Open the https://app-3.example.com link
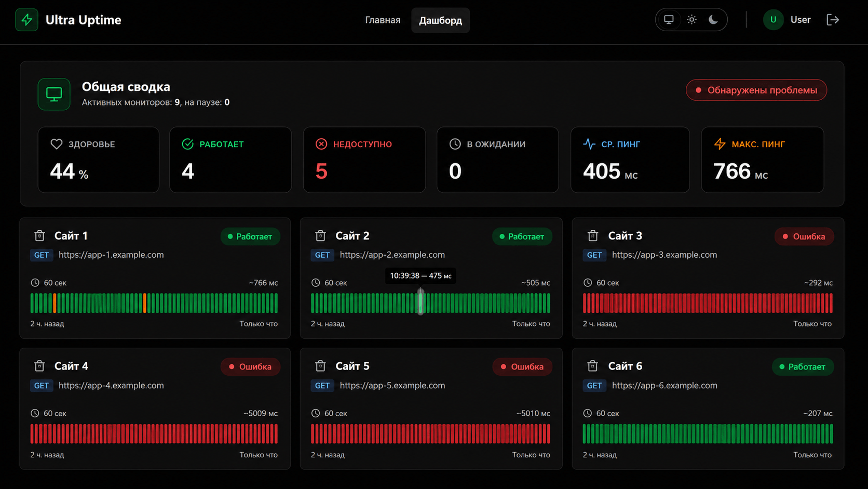The width and height of the screenshot is (868, 489). [664, 255]
